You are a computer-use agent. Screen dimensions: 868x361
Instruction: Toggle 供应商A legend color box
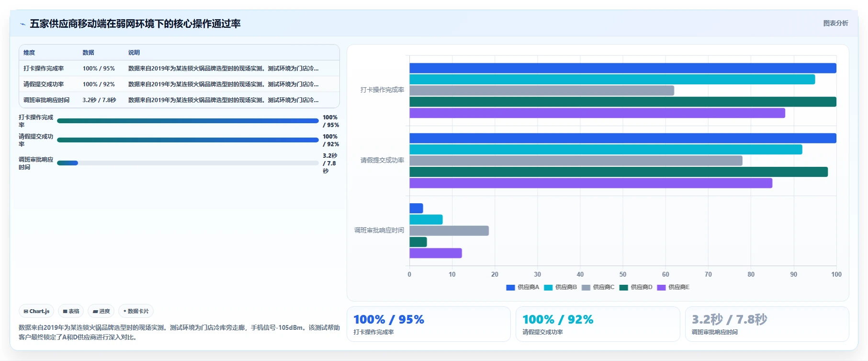tap(510, 287)
